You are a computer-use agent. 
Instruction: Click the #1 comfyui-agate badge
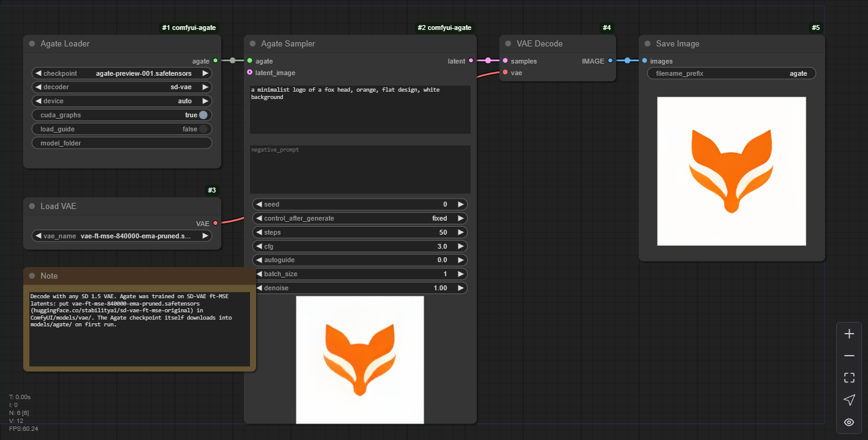click(189, 28)
